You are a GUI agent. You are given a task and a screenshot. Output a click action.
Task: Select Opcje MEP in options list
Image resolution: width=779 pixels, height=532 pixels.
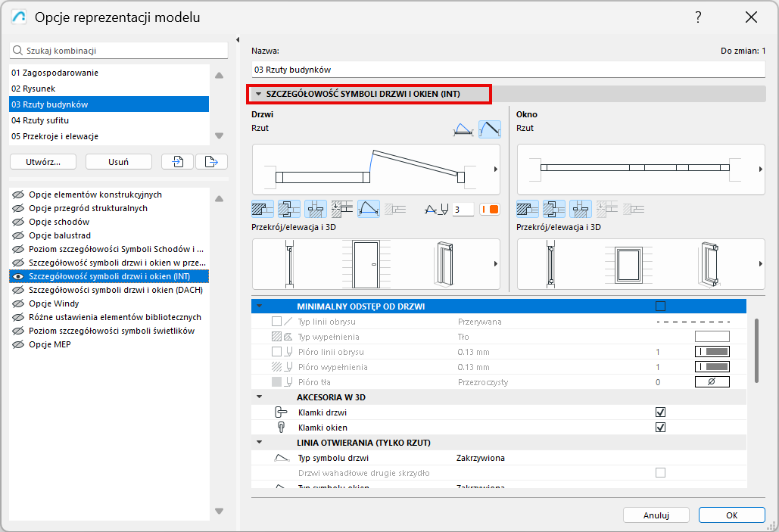[x=48, y=344]
